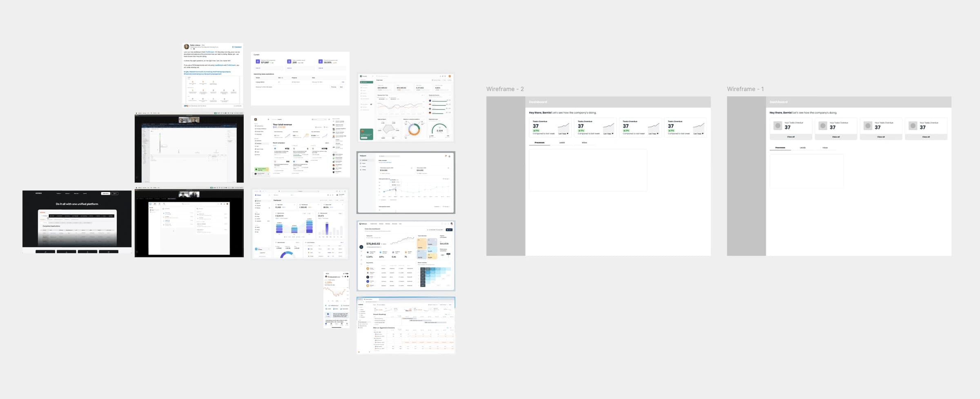Image resolution: width=980 pixels, height=399 pixels.
Task: Select the "Wireframe - 1" frame label
Action: point(745,89)
